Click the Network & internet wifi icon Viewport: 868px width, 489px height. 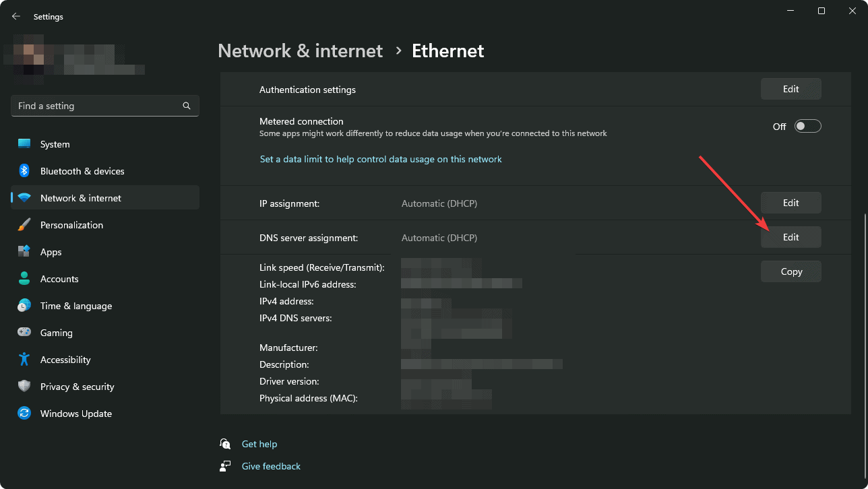pyautogui.click(x=24, y=198)
